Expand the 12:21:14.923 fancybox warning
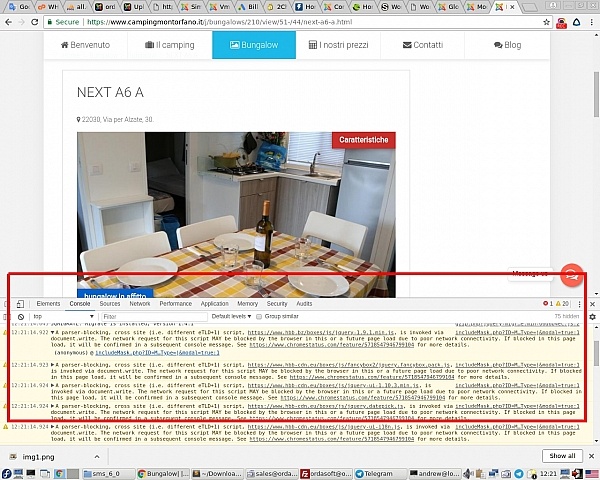Screen dimensions: 600x480 (x=53, y=365)
